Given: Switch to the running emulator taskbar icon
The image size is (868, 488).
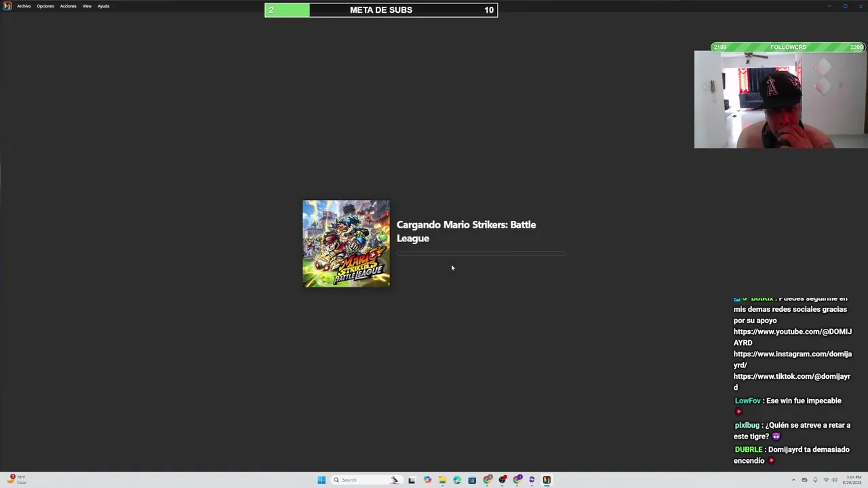Looking at the screenshot, I should point(547,480).
